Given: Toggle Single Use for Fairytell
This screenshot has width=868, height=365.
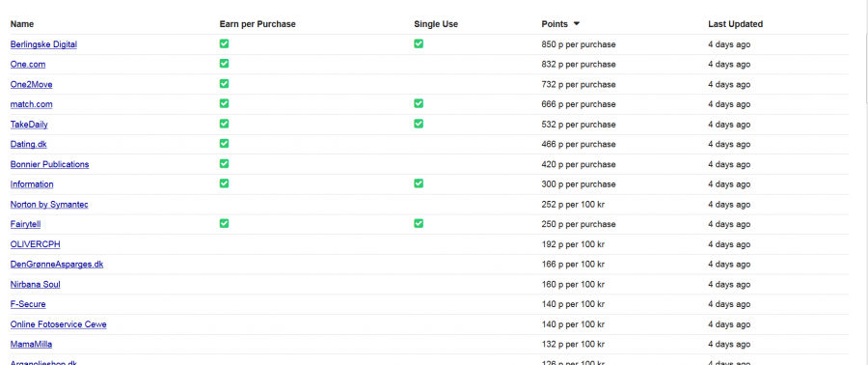Looking at the screenshot, I should (x=419, y=223).
